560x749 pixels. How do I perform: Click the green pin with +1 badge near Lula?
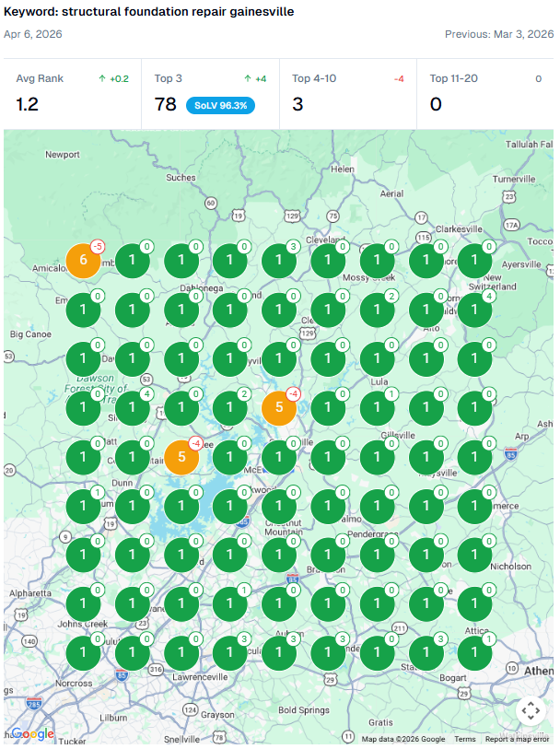click(x=377, y=407)
